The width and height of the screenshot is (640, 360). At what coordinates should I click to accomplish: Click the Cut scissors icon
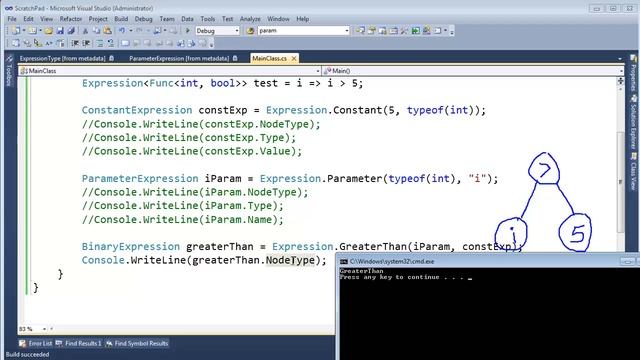tap(85, 31)
